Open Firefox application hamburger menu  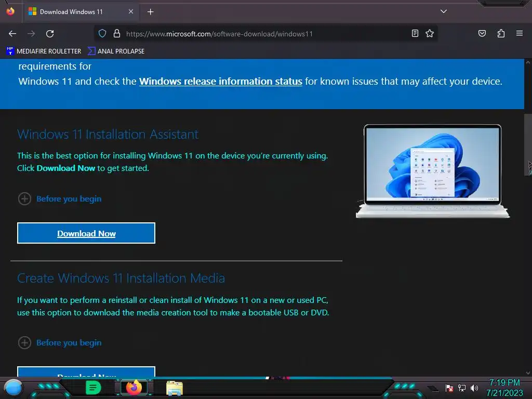click(x=520, y=33)
